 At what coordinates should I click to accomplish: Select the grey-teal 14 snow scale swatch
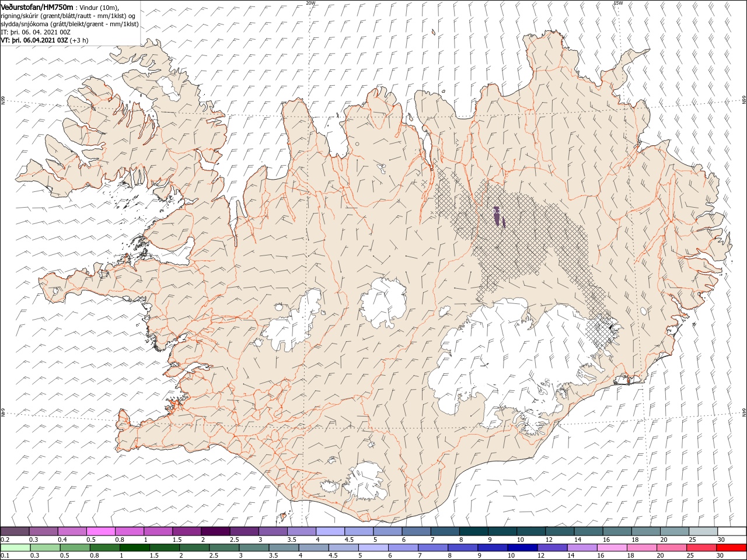pyautogui.click(x=588, y=531)
